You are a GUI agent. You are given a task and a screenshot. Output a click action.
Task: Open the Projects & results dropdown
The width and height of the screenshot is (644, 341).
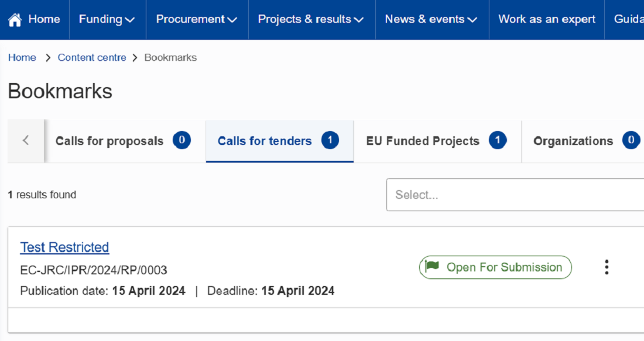pos(311,19)
